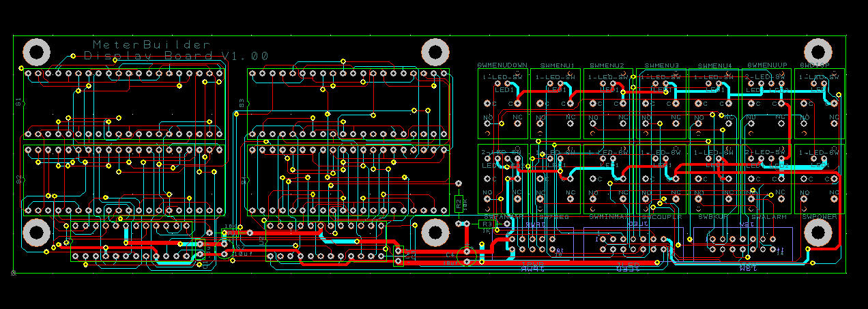Click the SWMENU4 switch label

714,65
